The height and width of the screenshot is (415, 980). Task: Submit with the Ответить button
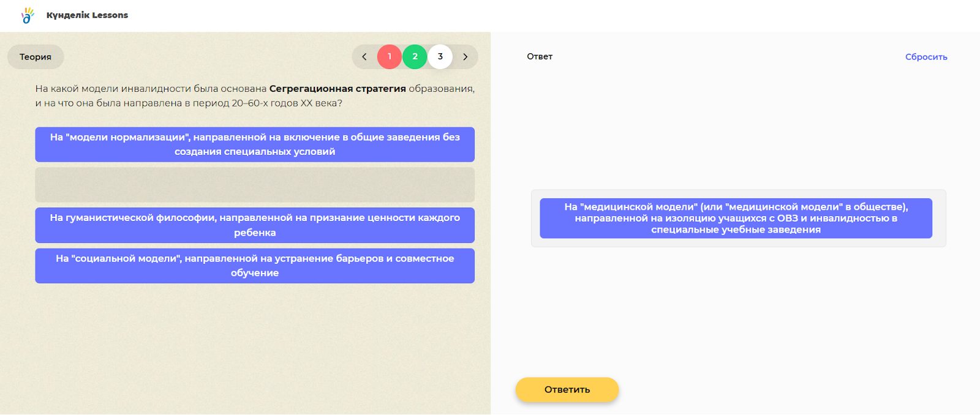point(567,390)
